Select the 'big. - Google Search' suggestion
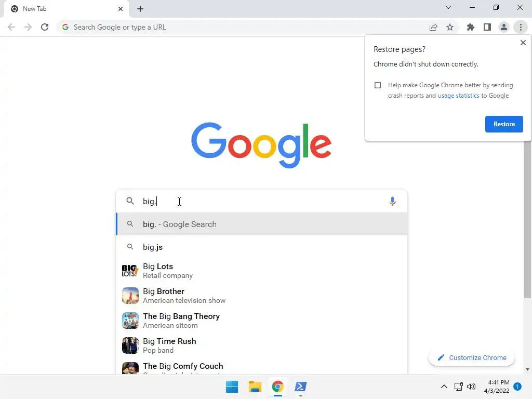532x399 pixels. [262, 224]
